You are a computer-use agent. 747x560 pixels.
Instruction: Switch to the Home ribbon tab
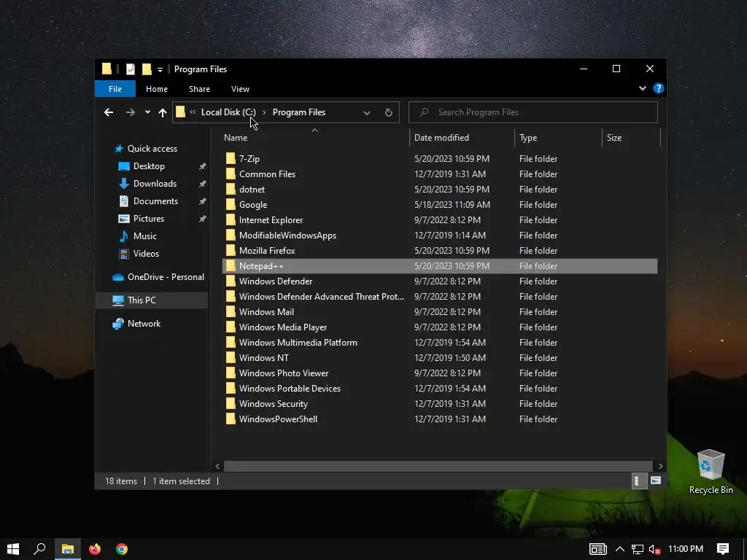pos(157,89)
